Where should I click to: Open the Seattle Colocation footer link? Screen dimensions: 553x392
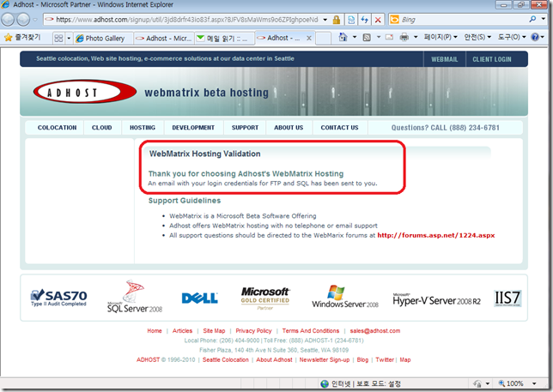click(226, 359)
